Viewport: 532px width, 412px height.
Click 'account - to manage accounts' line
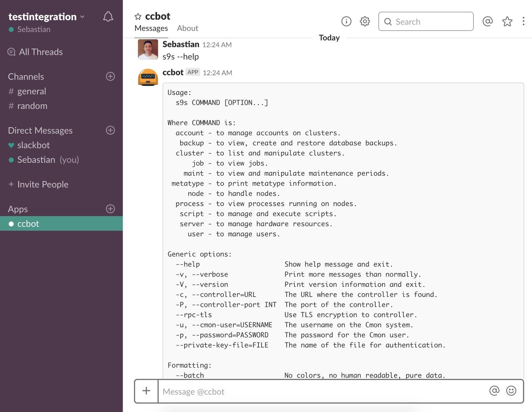coord(258,133)
